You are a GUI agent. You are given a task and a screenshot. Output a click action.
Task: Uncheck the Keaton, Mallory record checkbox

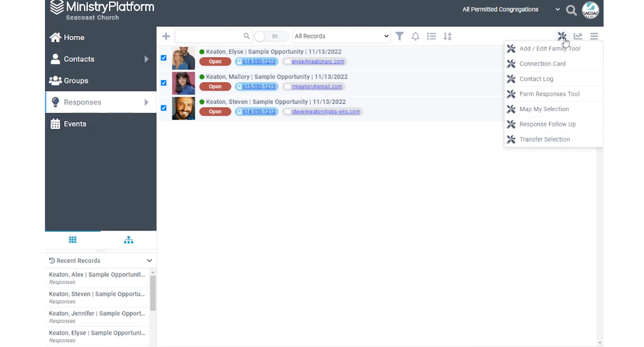[164, 83]
